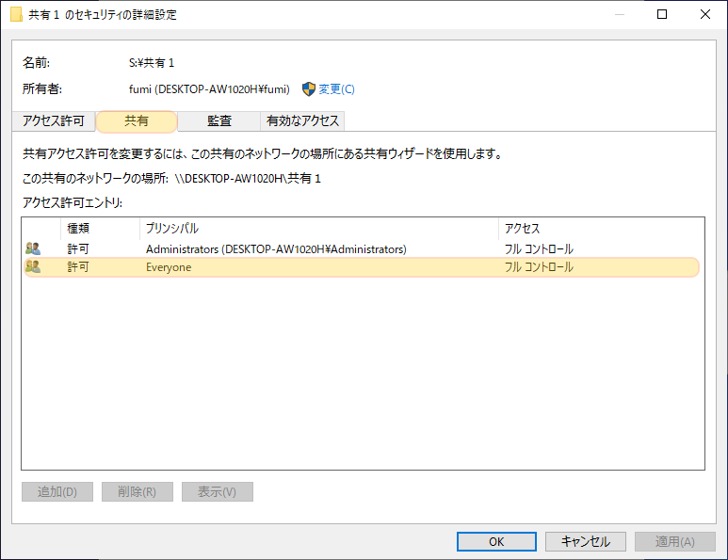The height and width of the screenshot is (560, 728).
Task: Click the 追加(D) button
Action: pos(57,492)
